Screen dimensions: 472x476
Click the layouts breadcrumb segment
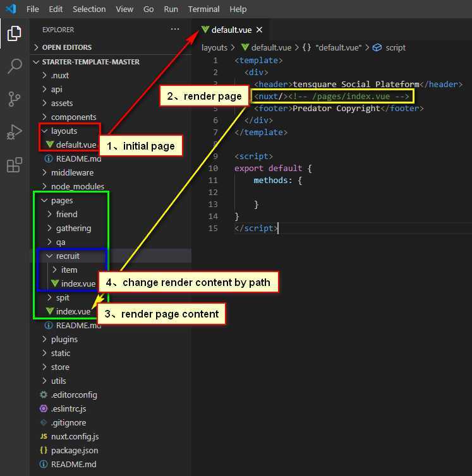(x=214, y=47)
